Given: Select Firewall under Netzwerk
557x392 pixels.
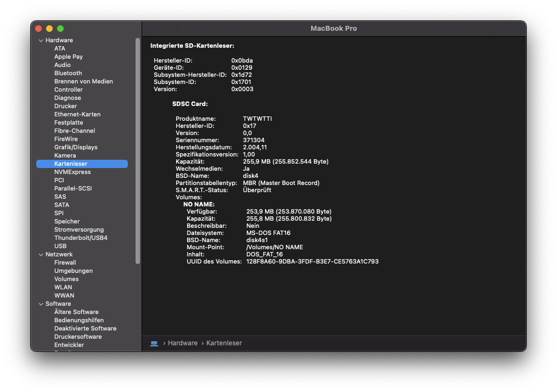Looking at the screenshot, I should 65,262.
